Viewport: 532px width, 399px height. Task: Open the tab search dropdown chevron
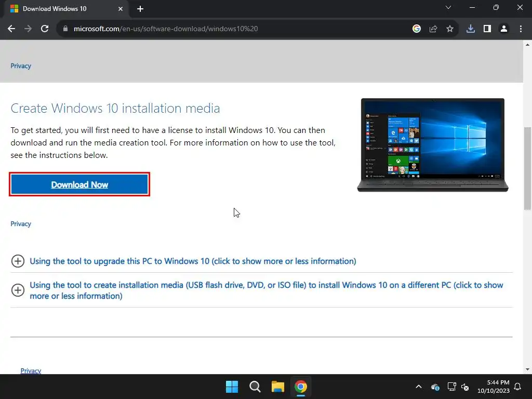(x=448, y=7)
